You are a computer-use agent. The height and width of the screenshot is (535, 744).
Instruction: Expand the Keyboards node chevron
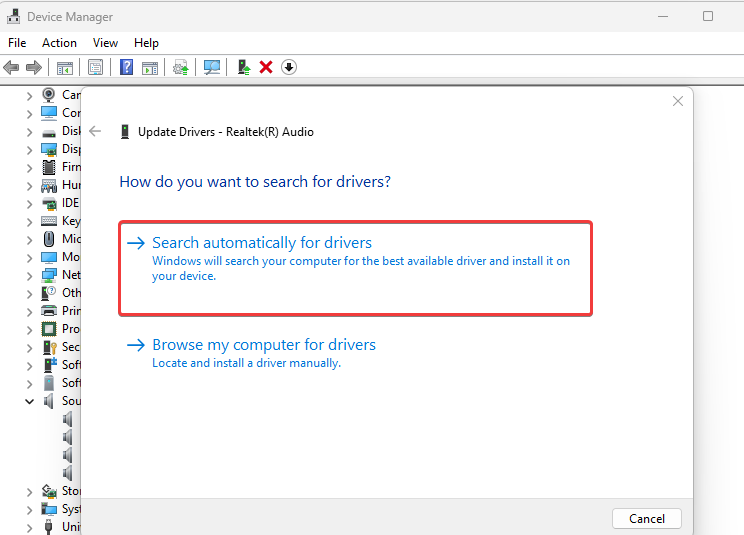click(29, 222)
